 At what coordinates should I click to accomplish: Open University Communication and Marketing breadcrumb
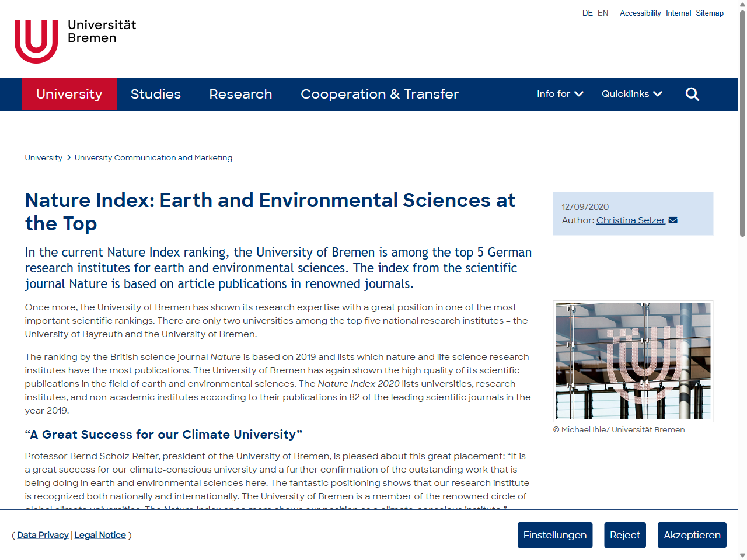153,157
